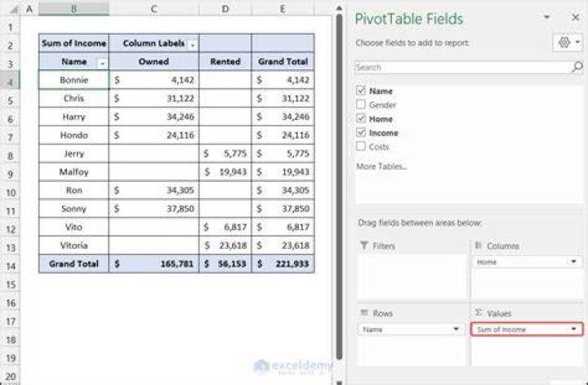
Task: Click the select-all corner triangle of the sheet
Action: (14, 10)
